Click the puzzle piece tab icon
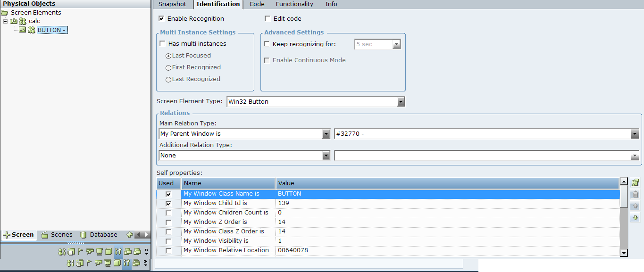This screenshot has width=644, height=272. pos(130,235)
